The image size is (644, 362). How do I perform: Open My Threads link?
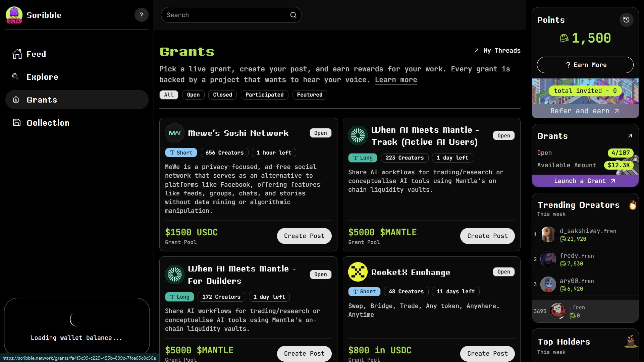(497, 51)
